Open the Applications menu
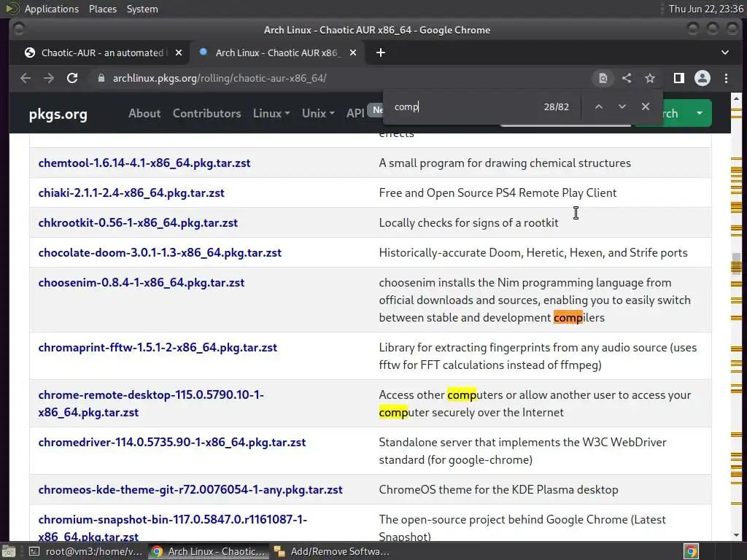This screenshot has height=560, width=747. [x=52, y=9]
